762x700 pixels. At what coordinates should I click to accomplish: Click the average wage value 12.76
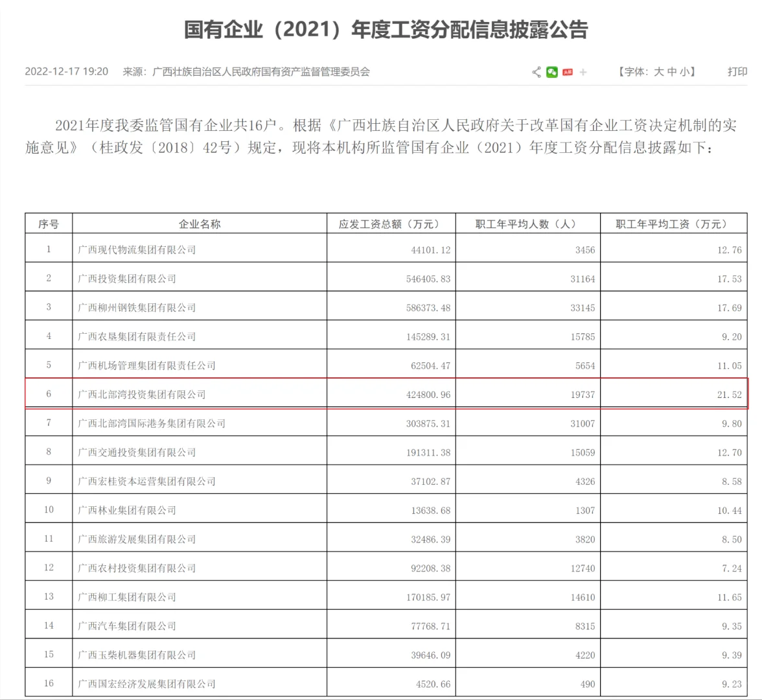[730, 250]
